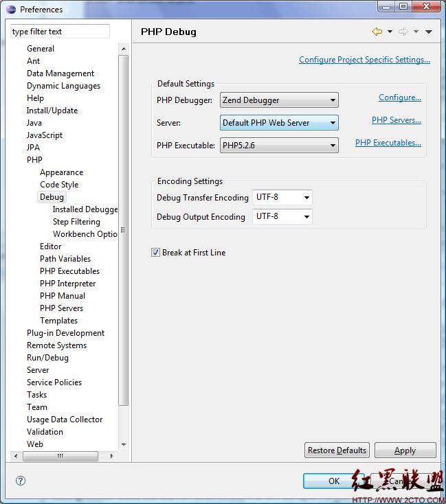Open the PHP Debugger dropdown

pos(279,100)
